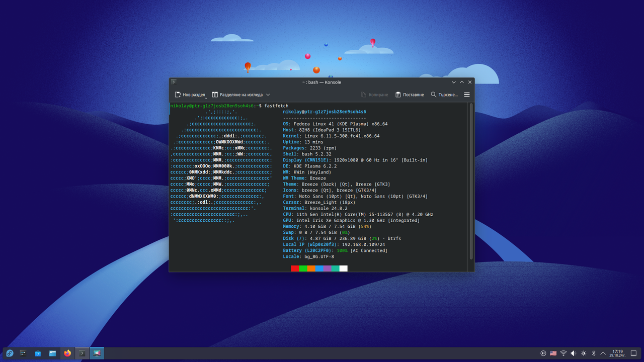Click the Konsole vertical scrollbar

(471, 181)
